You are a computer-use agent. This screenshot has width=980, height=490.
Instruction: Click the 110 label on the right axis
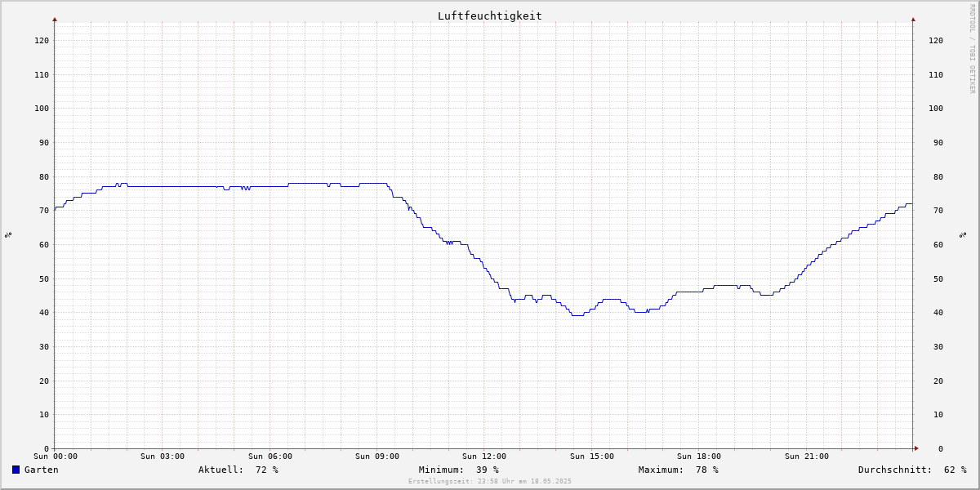[x=936, y=74]
